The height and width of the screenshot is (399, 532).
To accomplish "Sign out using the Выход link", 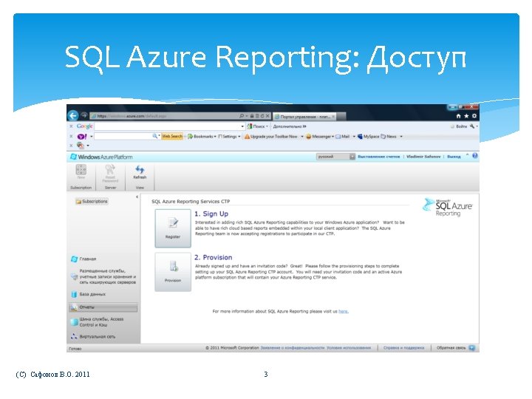I will pos(454,157).
